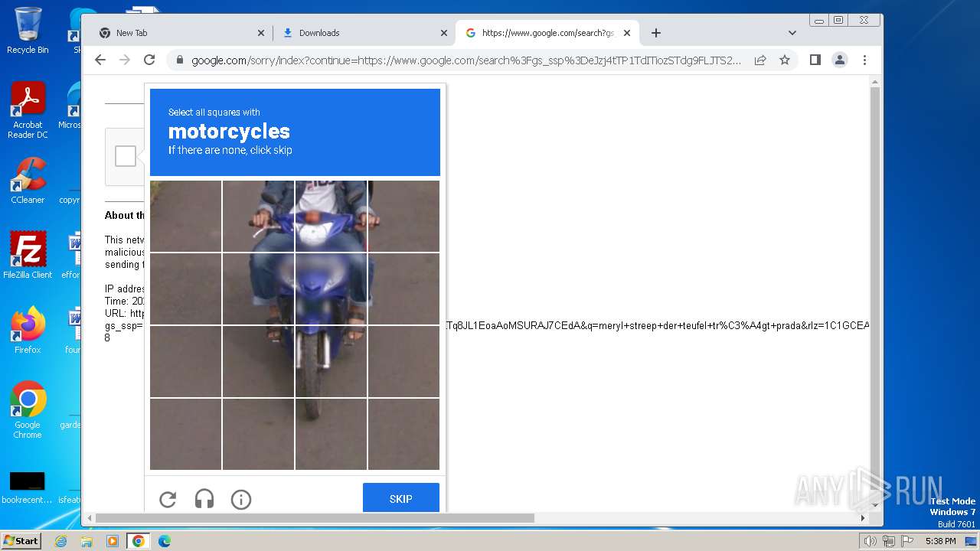Image resolution: width=980 pixels, height=551 pixels.
Task: Open Google Chrome desktop icon
Action: [x=28, y=409]
